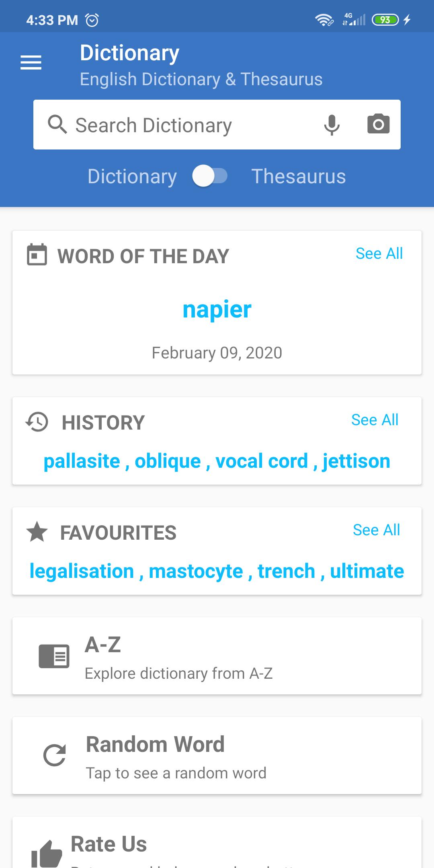See all History entries
Image resolution: width=434 pixels, height=868 pixels.
click(375, 420)
